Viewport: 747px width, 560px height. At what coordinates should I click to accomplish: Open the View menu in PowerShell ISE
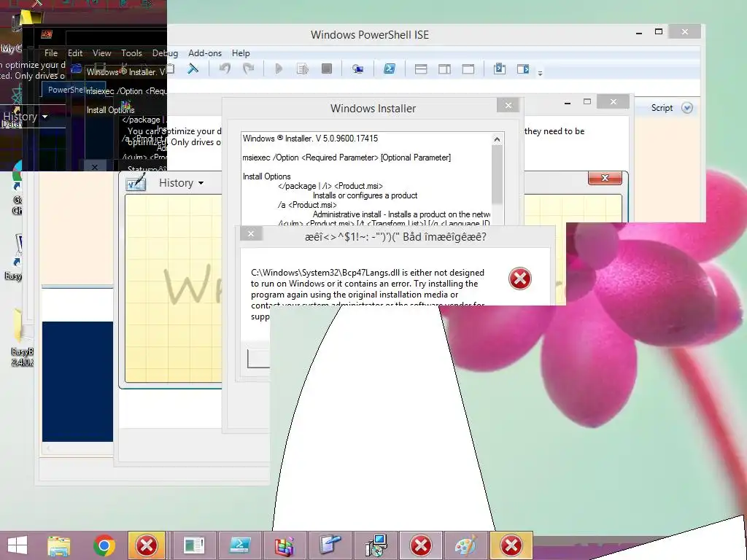(x=101, y=52)
